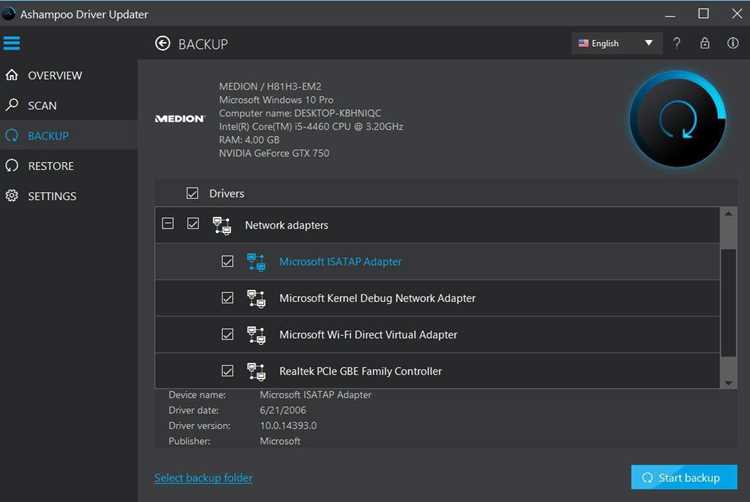Click the MEDION / H81H3-EM2 model text
This screenshot has height=502, width=750.
point(270,87)
